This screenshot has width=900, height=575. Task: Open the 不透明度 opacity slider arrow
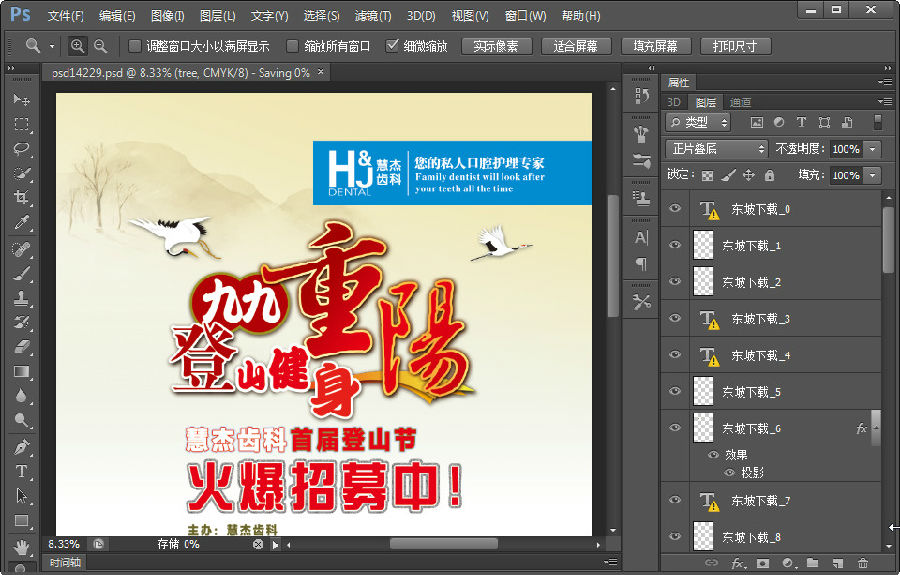(x=873, y=149)
